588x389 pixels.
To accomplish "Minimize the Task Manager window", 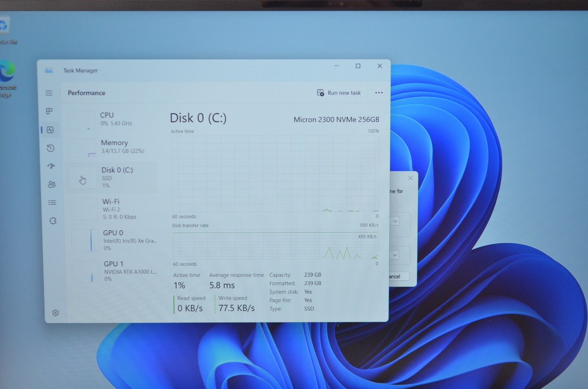I will point(337,66).
